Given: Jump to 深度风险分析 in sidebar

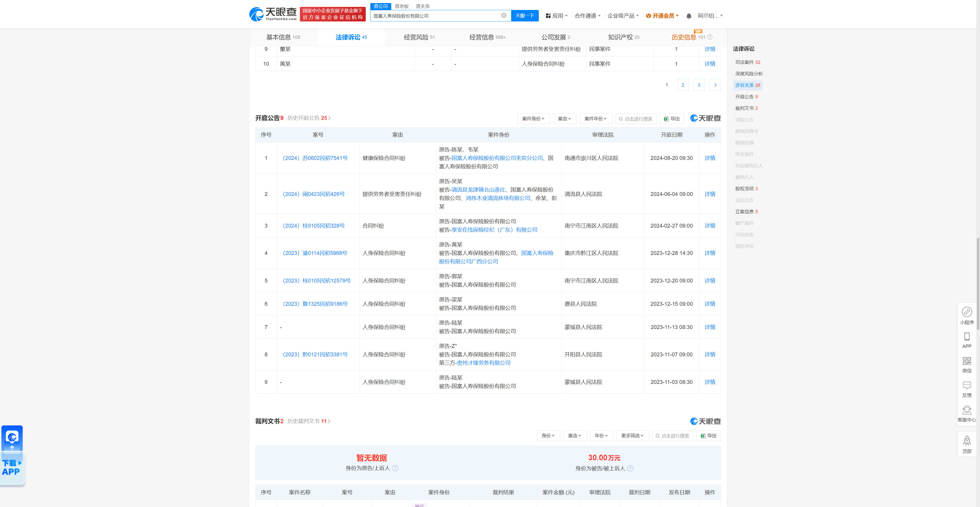Looking at the screenshot, I should pyautogui.click(x=749, y=74).
